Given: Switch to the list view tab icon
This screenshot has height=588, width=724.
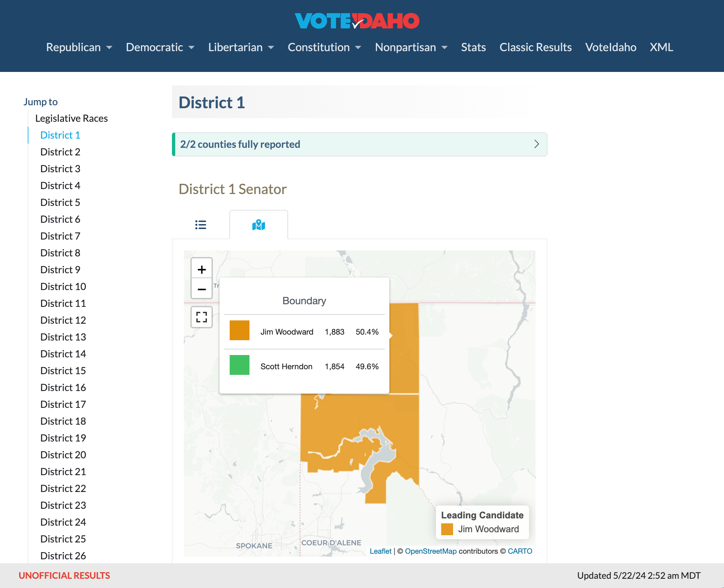Looking at the screenshot, I should coord(201,225).
